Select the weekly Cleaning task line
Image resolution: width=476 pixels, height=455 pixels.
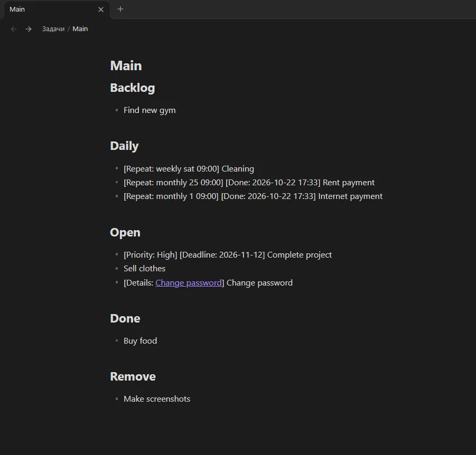pyautogui.click(x=189, y=169)
